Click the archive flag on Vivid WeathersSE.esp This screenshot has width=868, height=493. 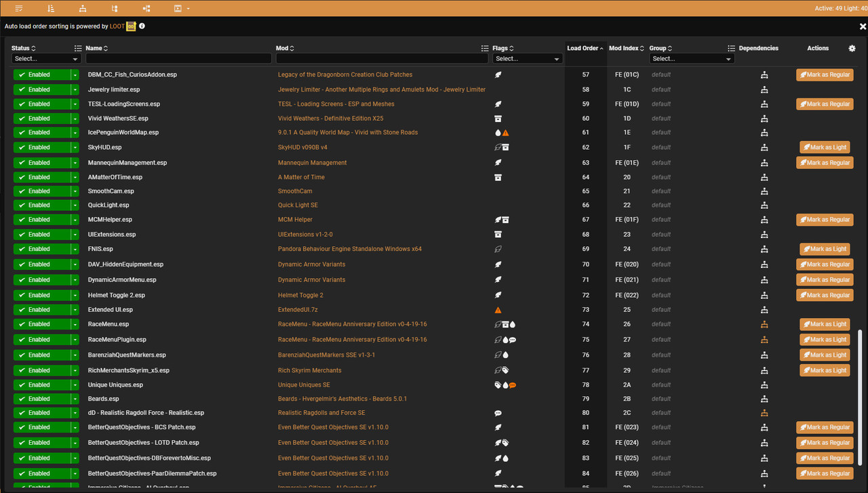click(498, 119)
